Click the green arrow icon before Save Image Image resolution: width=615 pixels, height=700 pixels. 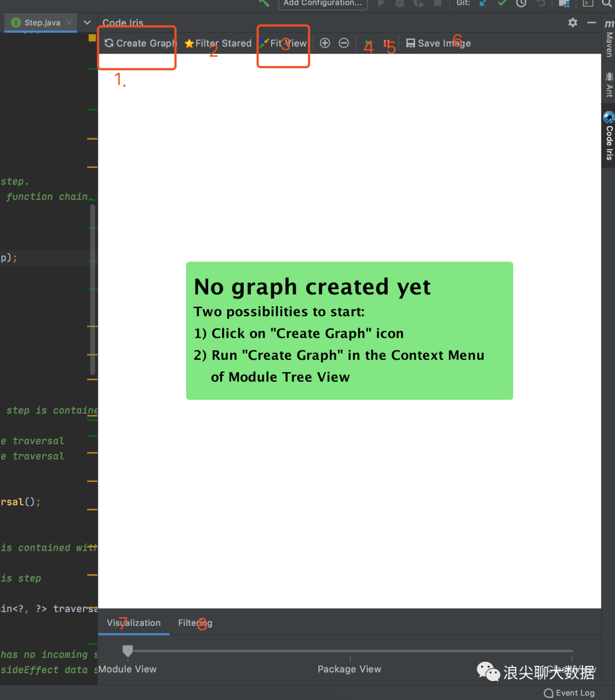click(368, 44)
